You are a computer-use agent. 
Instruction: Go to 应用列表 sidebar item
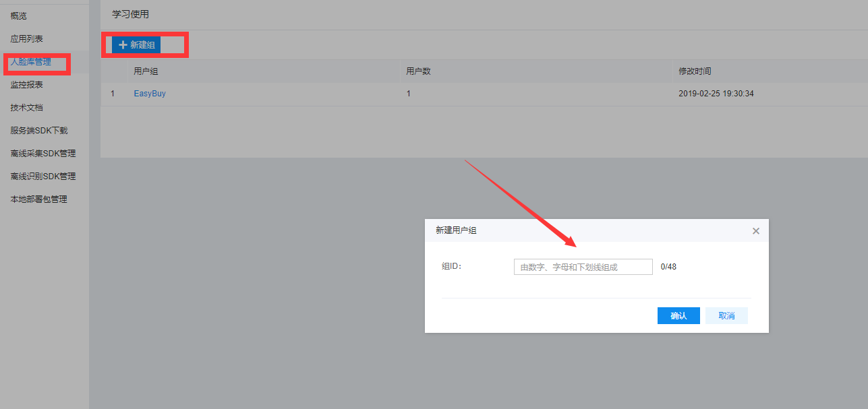tap(27, 39)
